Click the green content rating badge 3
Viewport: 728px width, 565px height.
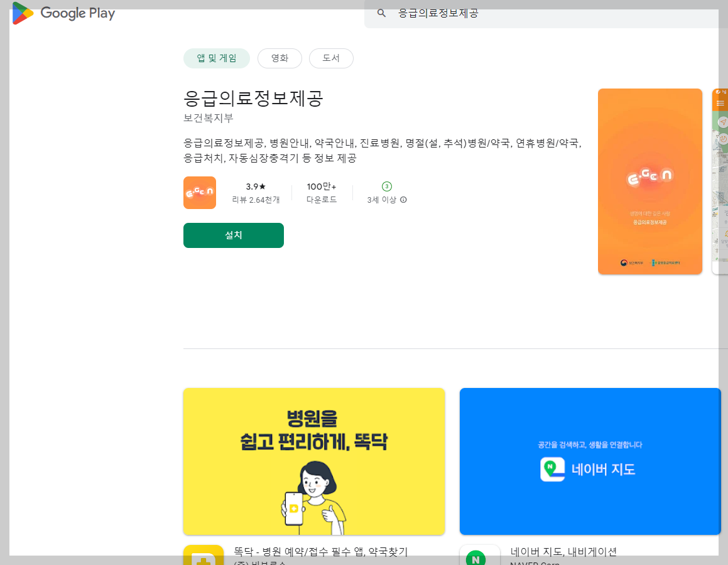pos(386,186)
